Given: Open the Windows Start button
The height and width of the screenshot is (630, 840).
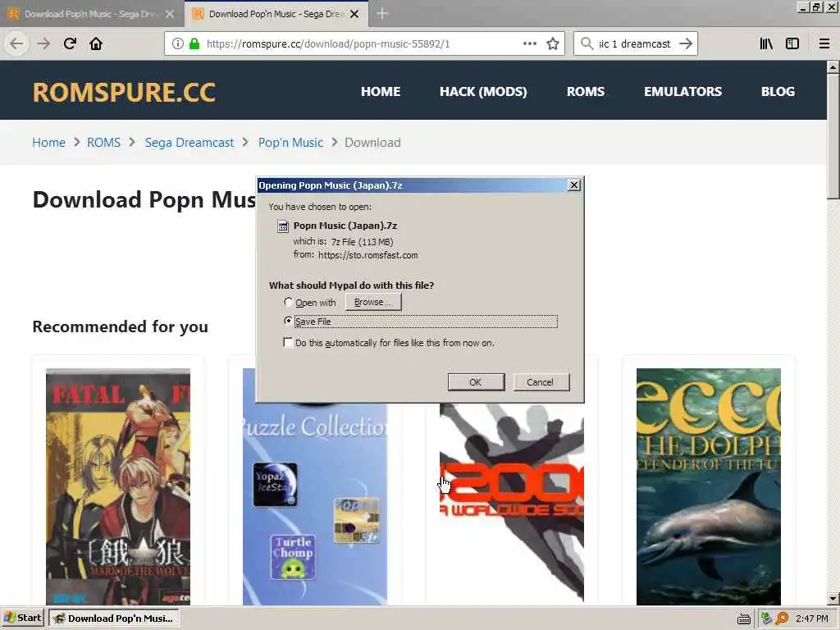Looking at the screenshot, I should point(22,618).
